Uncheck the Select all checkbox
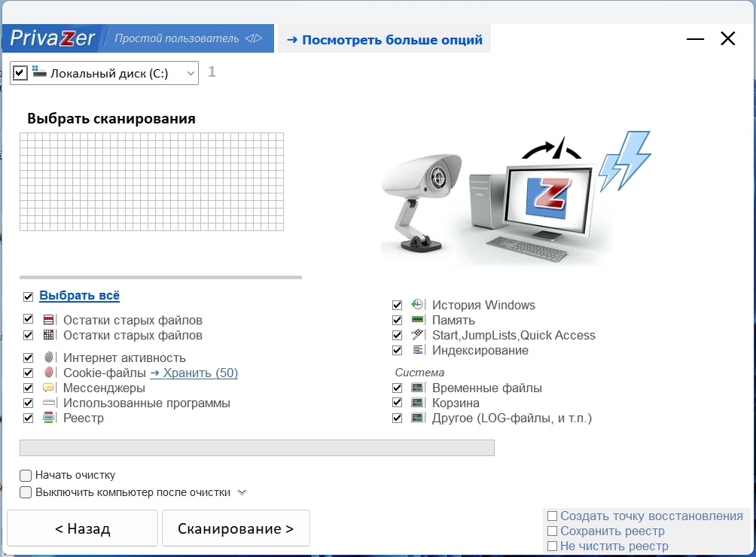This screenshot has width=756, height=557. [x=28, y=297]
